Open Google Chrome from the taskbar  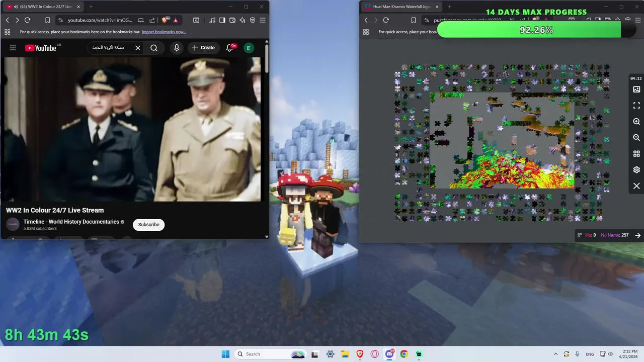[404, 354]
